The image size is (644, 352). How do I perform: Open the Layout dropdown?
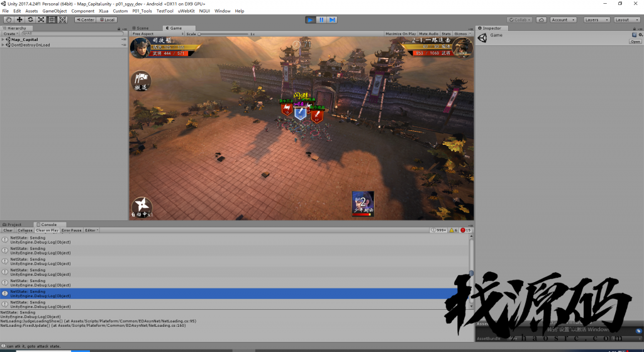(x=627, y=20)
